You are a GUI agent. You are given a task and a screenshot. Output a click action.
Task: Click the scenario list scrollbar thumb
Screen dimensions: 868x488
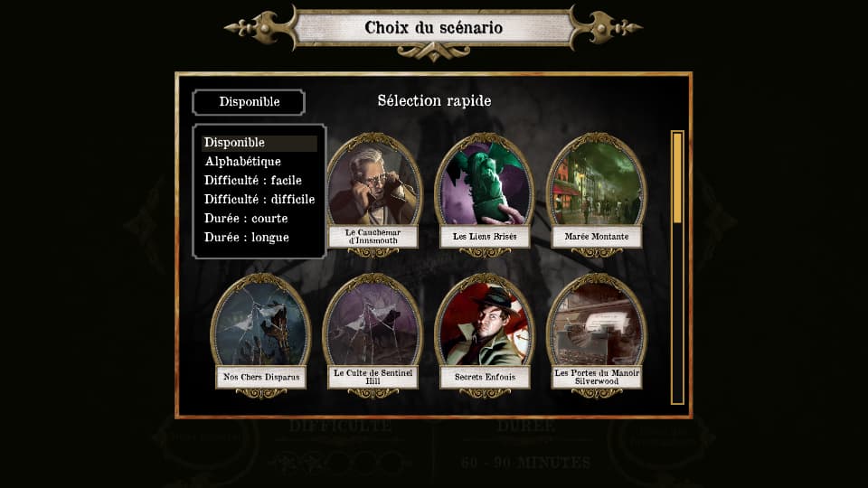pyautogui.click(x=677, y=178)
